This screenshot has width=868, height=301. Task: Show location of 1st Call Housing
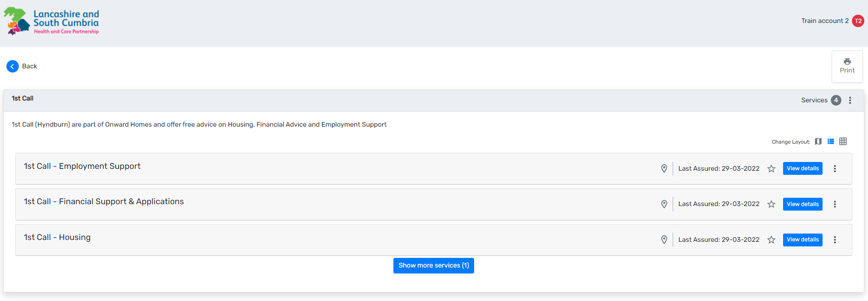tap(664, 240)
